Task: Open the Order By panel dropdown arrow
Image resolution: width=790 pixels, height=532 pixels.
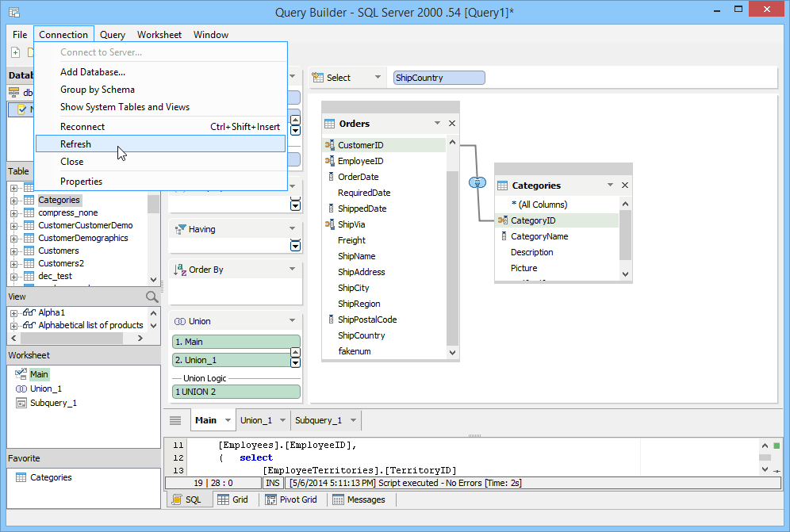Action: coord(292,269)
